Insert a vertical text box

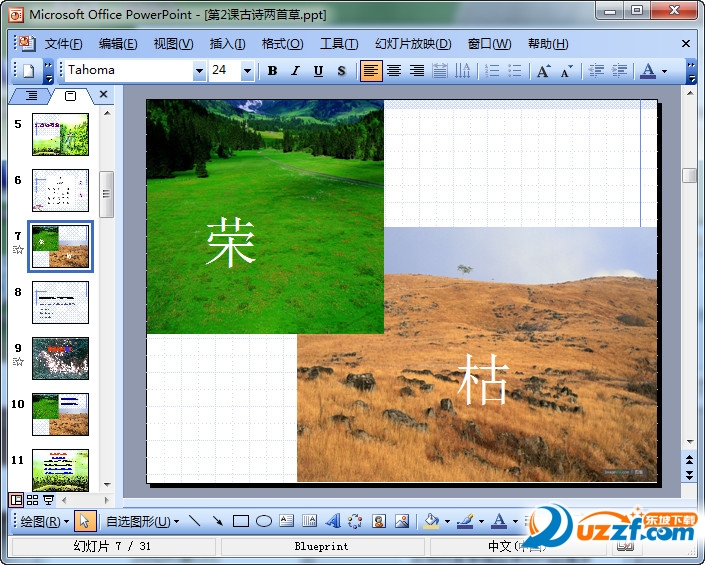click(309, 521)
